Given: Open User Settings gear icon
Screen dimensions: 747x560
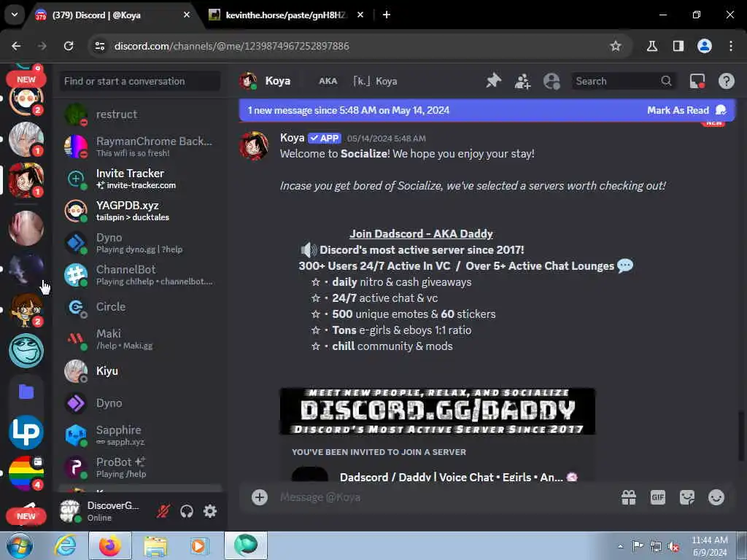Looking at the screenshot, I should click(x=210, y=511).
